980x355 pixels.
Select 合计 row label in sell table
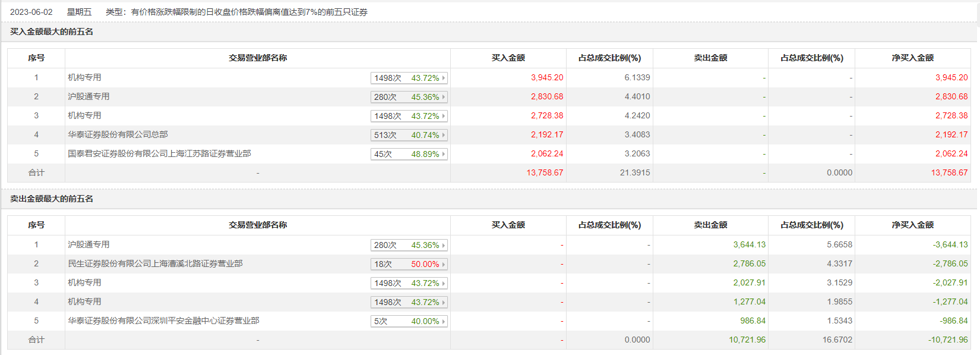point(36,340)
